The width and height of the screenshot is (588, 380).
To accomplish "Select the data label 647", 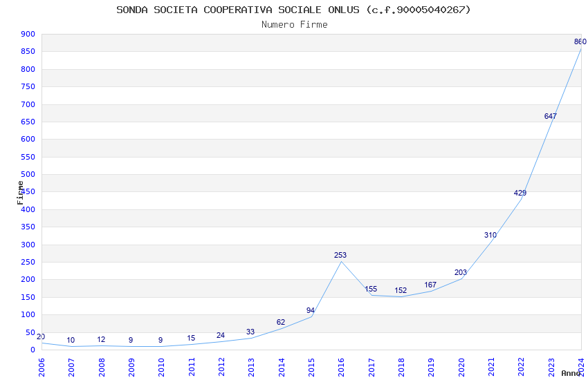I will coord(550,116).
